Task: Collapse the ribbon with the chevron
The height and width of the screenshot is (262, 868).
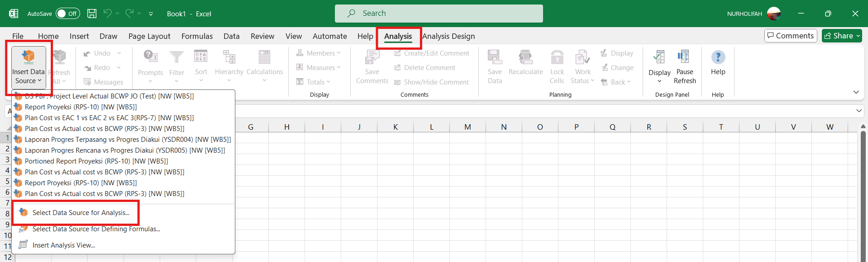Action: (x=856, y=92)
